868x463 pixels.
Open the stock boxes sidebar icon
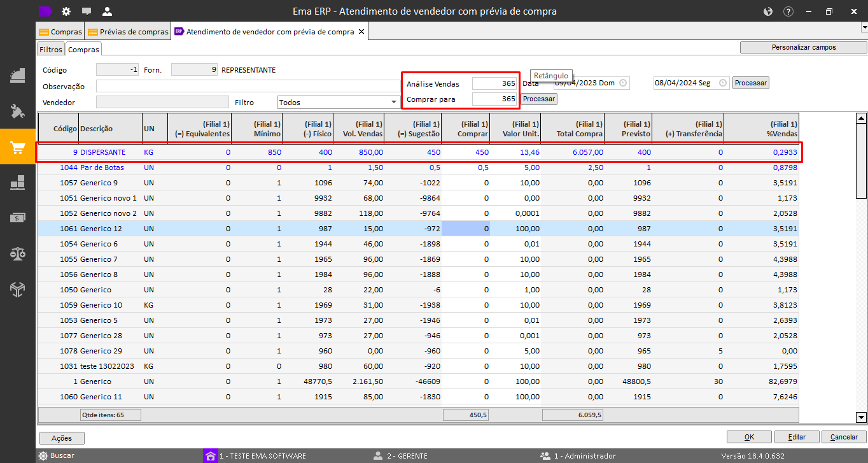[18, 183]
